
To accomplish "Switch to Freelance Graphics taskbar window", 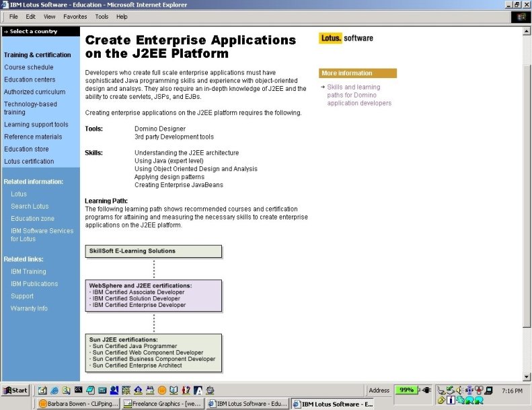I will pyautogui.click(x=163, y=403).
